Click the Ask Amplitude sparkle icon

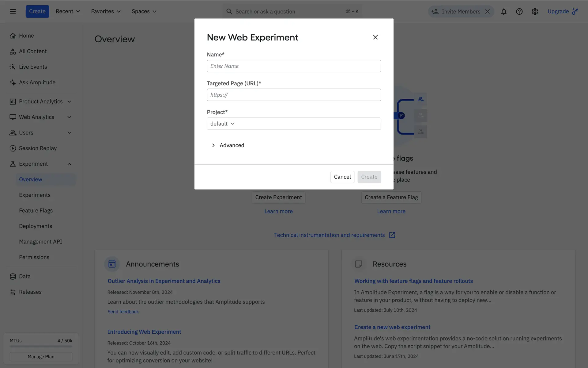click(13, 82)
